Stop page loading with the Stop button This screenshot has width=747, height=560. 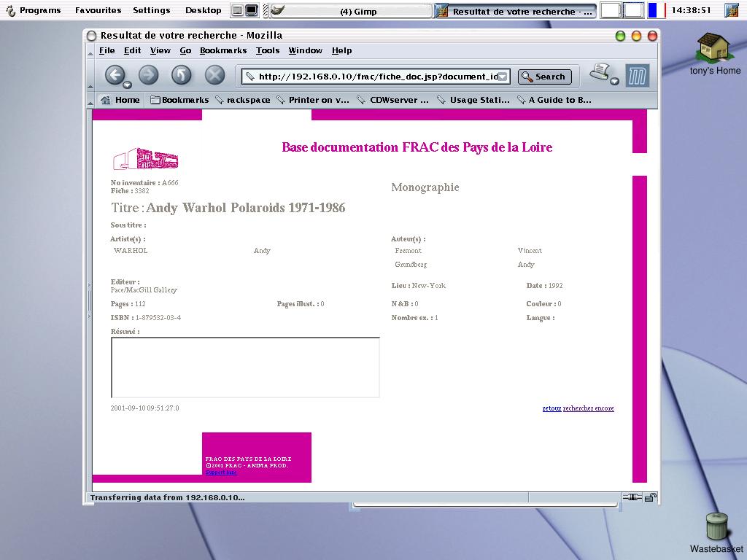click(215, 75)
